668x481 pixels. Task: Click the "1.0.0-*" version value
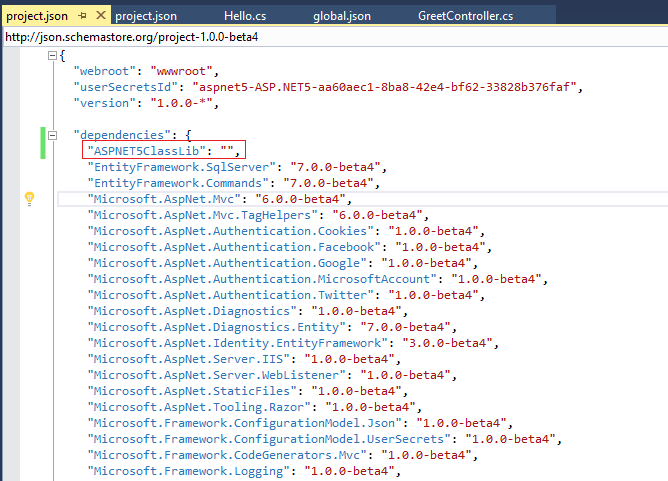(181, 103)
